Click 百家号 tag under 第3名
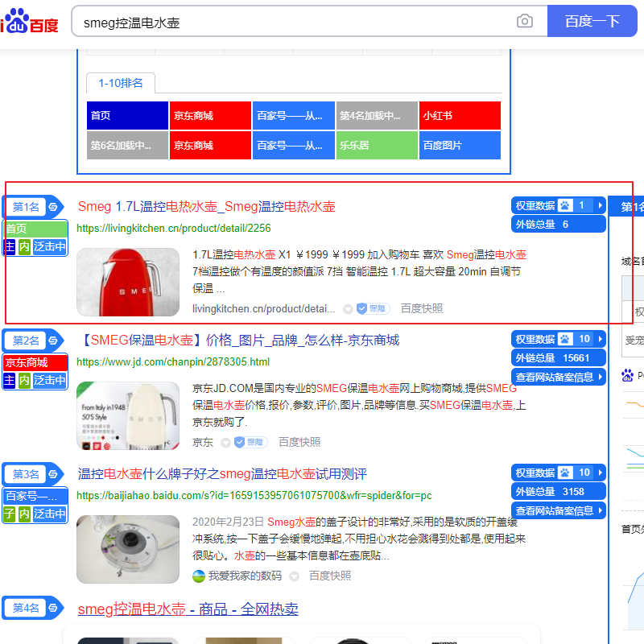This screenshot has width=644, height=644. click(35, 496)
